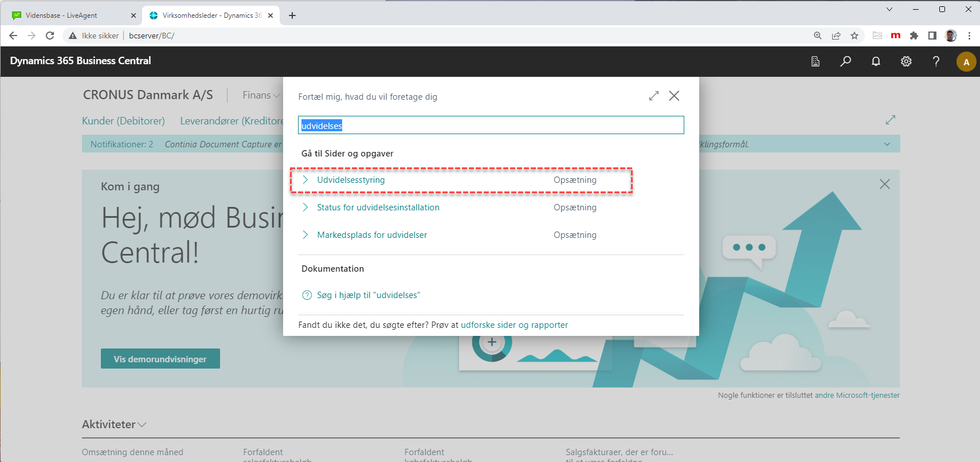The height and width of the screenshot is (462, 980).
Task: Expand the role center page with arrows icon
Action: click(891, 120)
